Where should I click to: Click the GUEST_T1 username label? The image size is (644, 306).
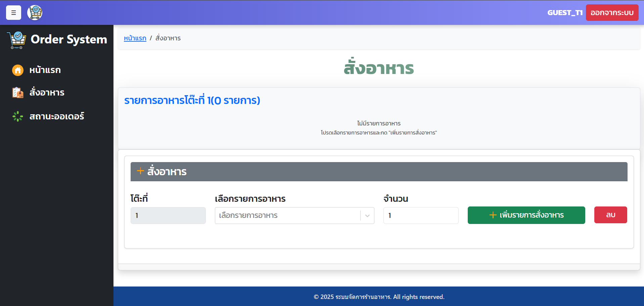(x=565, y=13)
